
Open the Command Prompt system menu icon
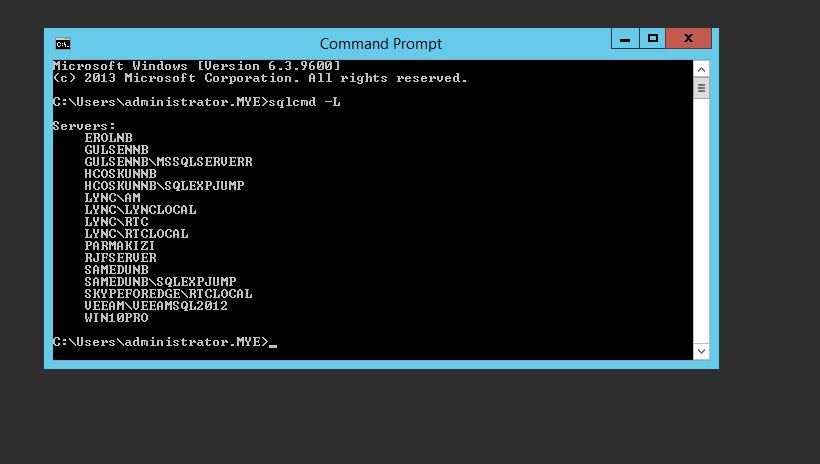tap(63, 44)
